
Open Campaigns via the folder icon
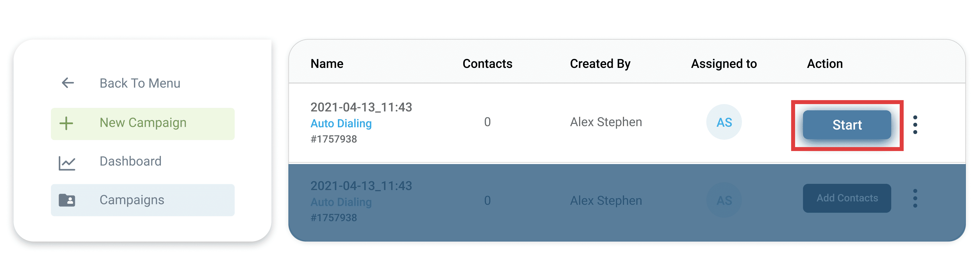pyautogui.click(x=67, y=199)
